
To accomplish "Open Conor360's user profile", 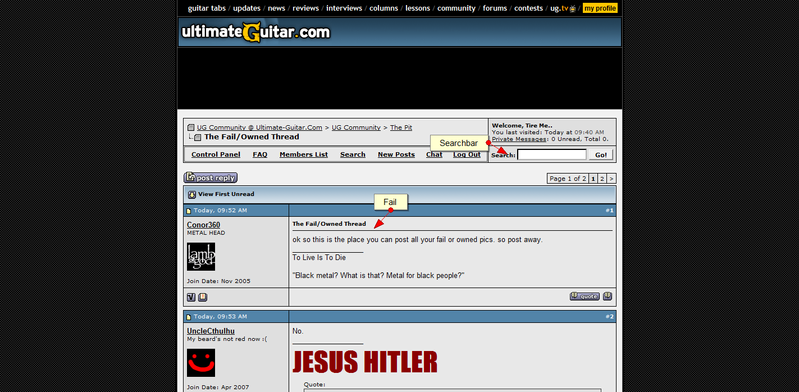I will point(203,225).
